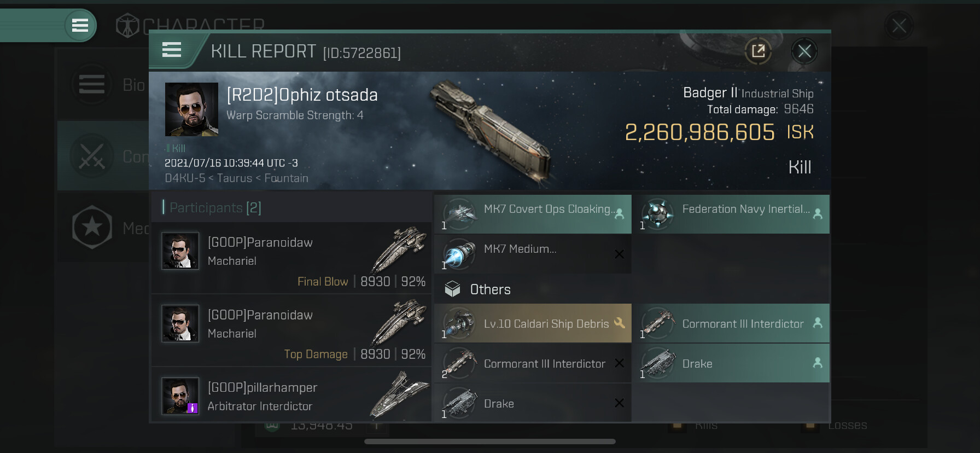Open Paranoidaw's Final Blow participant entry
This screenshot has width=980, height=453.
[291, 257]
